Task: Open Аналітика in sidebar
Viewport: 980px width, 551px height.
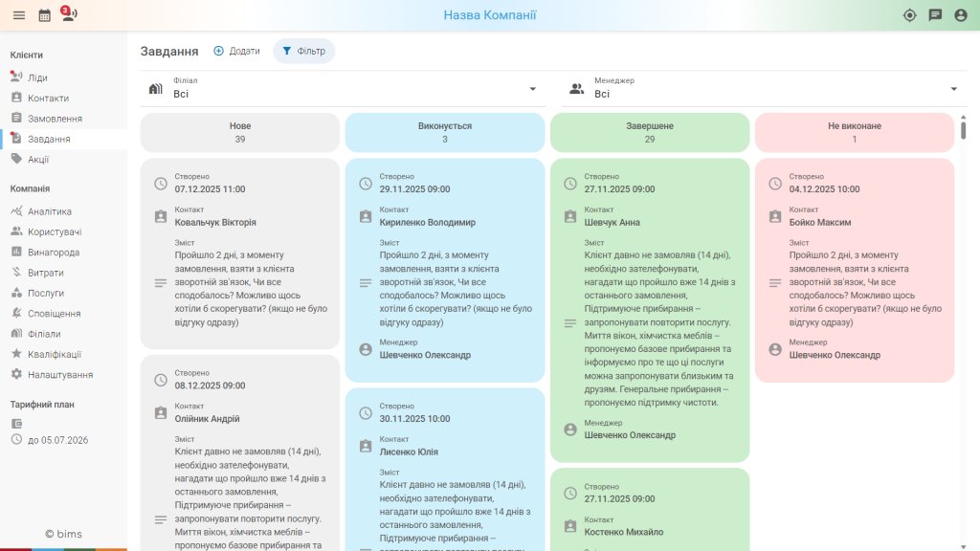Action: (63, 211)
